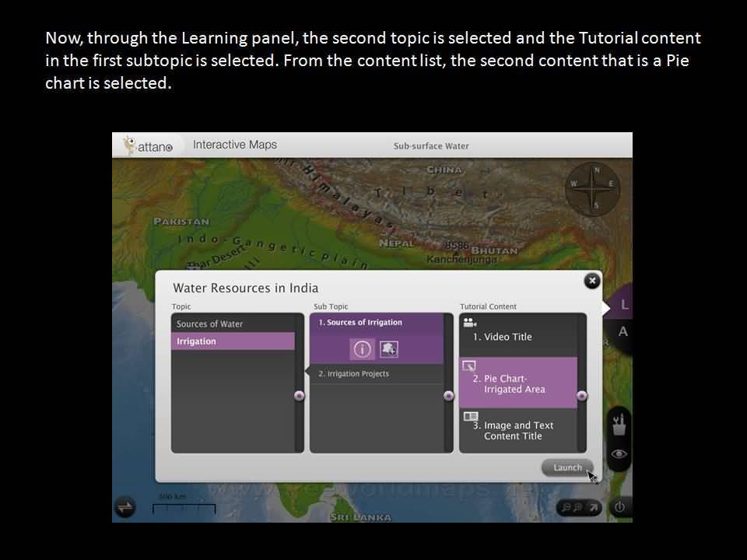This screenshot has height=560, width=747.
Task: Click the attano logo
Action: click(149, 145)
